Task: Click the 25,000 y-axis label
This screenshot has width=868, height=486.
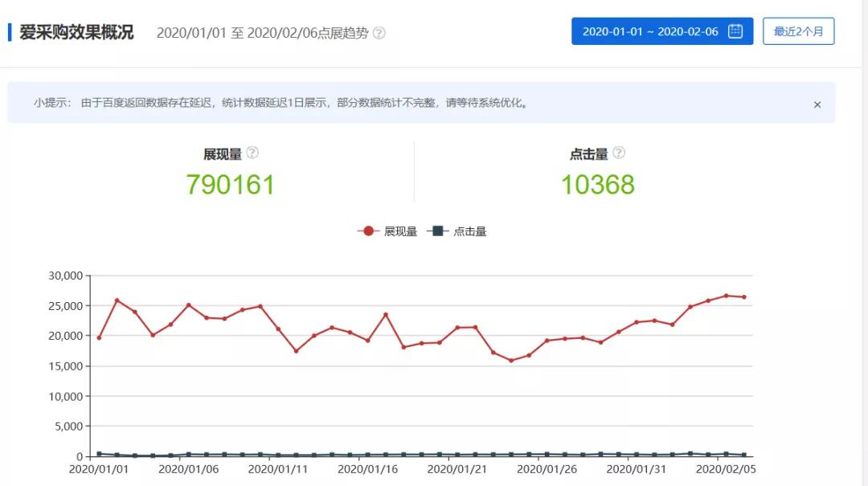Action: [65, 306]
